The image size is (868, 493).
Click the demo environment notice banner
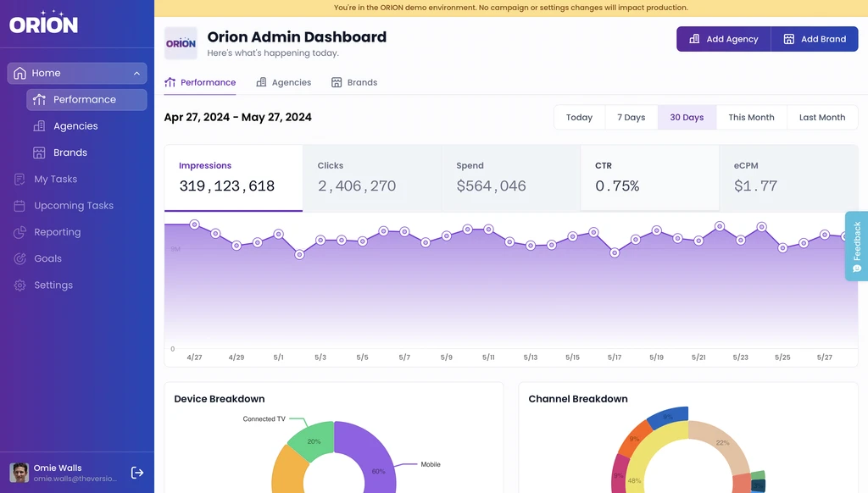[x=511, y=8]
